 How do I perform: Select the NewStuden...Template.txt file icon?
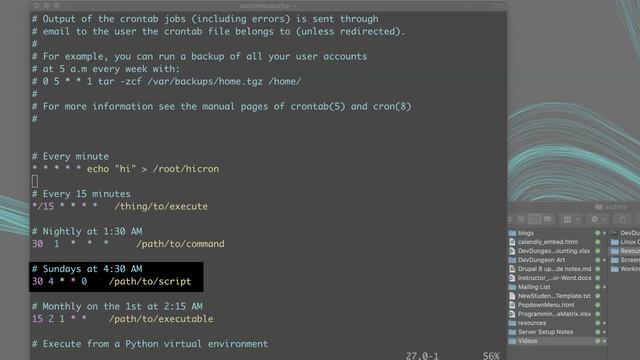tap(512, 296)
